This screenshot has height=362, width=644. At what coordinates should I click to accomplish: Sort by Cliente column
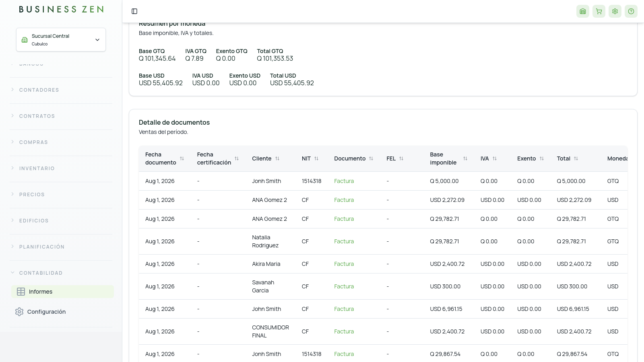pyautogui.click(x=277, y=158)
